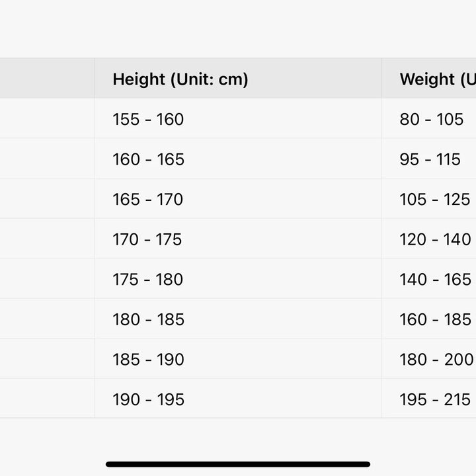
Task: Tap the 170 - 175 height cell
Action: pyautogui.click(x=147, y=239)
